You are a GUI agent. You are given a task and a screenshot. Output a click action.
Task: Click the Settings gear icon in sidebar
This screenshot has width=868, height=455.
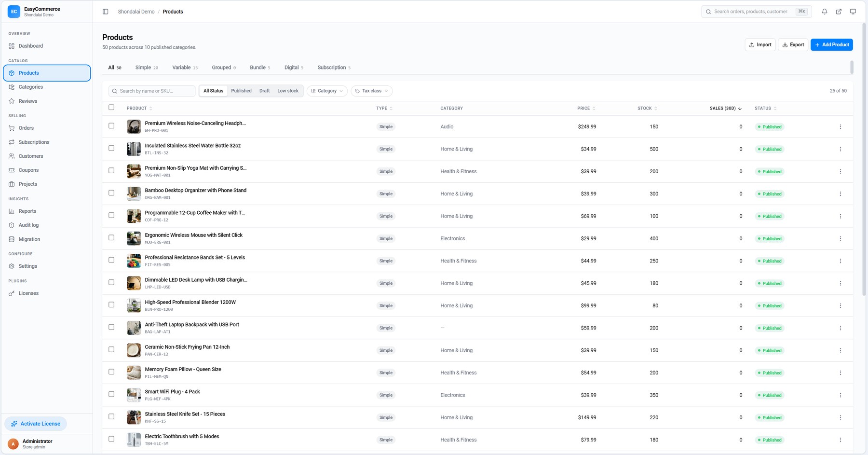point(12,266)
